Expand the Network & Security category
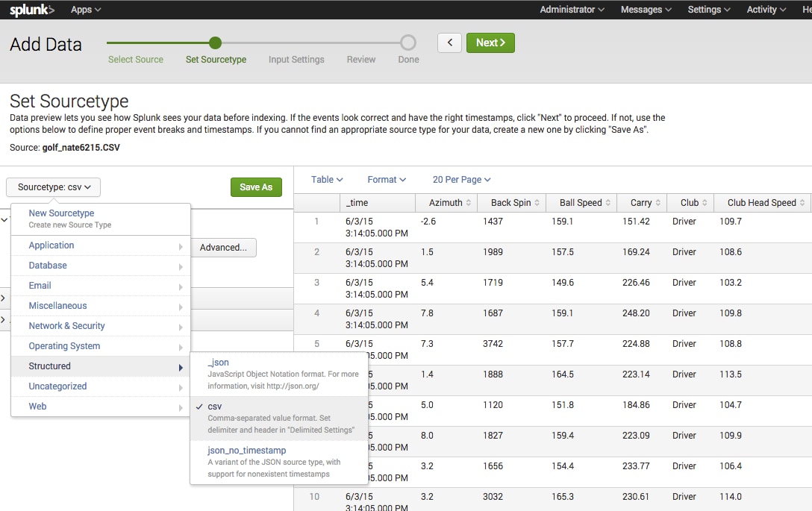This screenshot has width=812, height=511. coord(101,326)
